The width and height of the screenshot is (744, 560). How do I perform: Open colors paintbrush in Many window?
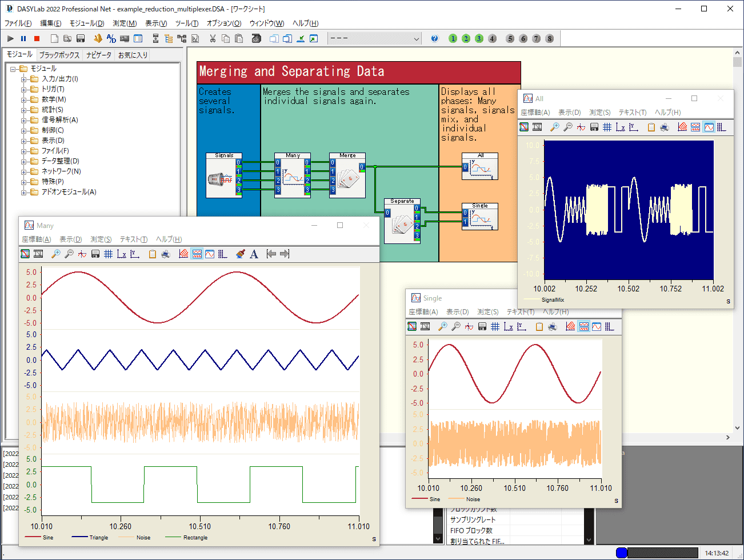tap(241, 254)
